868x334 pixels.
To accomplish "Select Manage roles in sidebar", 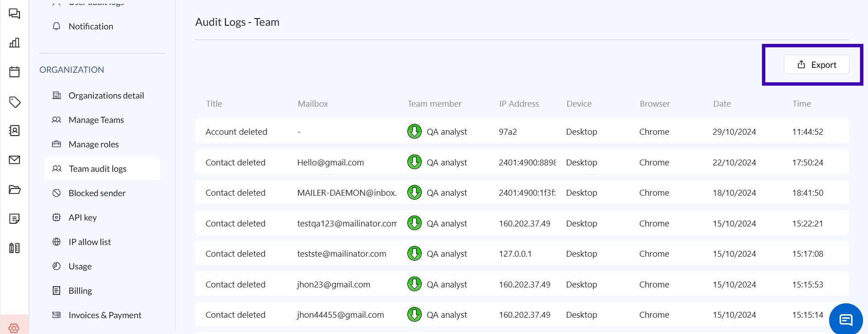I will click(x=93, y=144).
